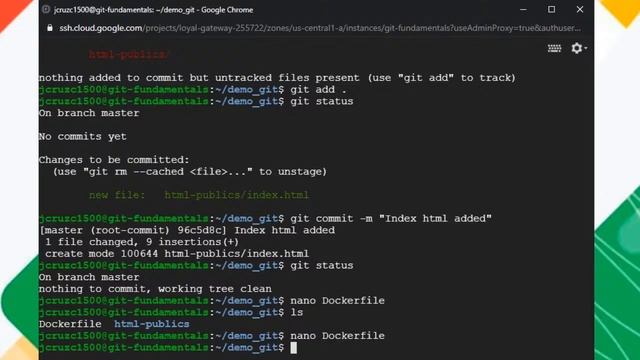
Task: Click the Chrome page icon in title bar
Action: 46,9
